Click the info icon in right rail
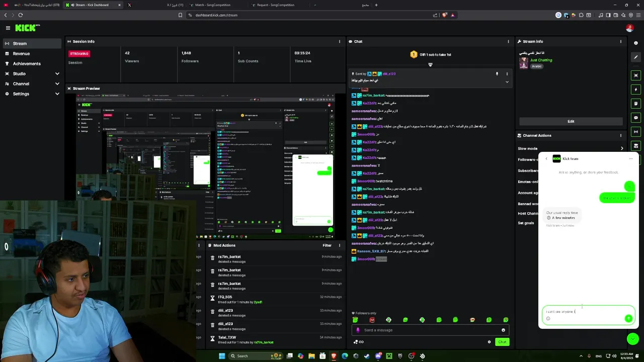The height and width of the screenshot is (362, 644). (x=636, y=43)
